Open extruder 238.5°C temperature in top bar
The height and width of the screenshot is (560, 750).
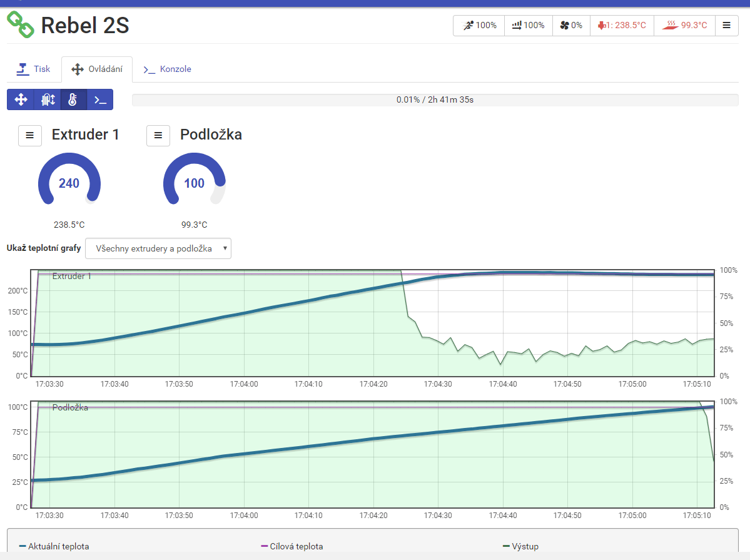(621, 26)
